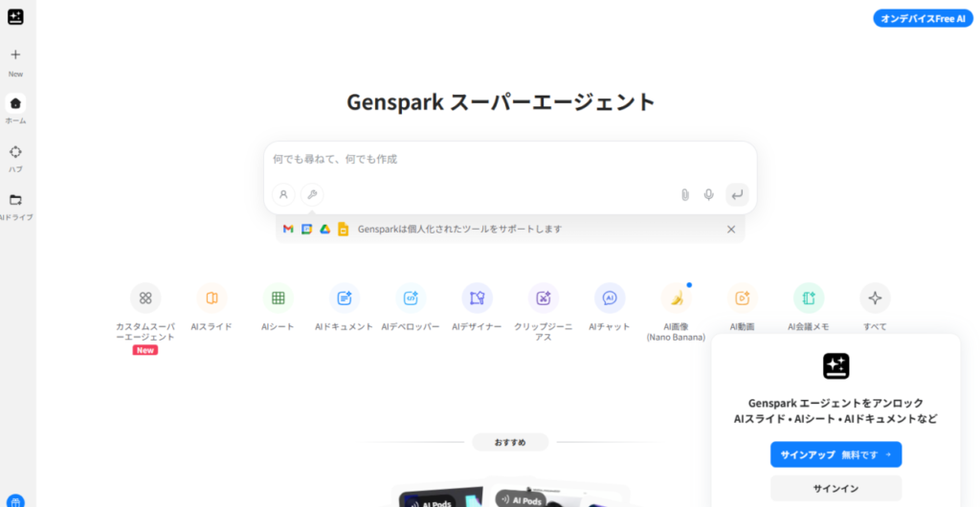The image size is (980, 507).
Task: Expand すべて to show all agents
Action: pos(875,298)
